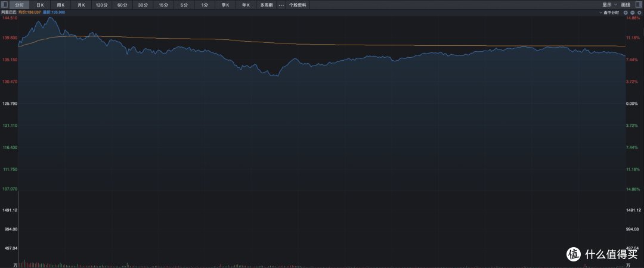The width and height of the screenshot is (644, 268).
Task: Select the 1分 period tab
Action: (x=205, y=5)
